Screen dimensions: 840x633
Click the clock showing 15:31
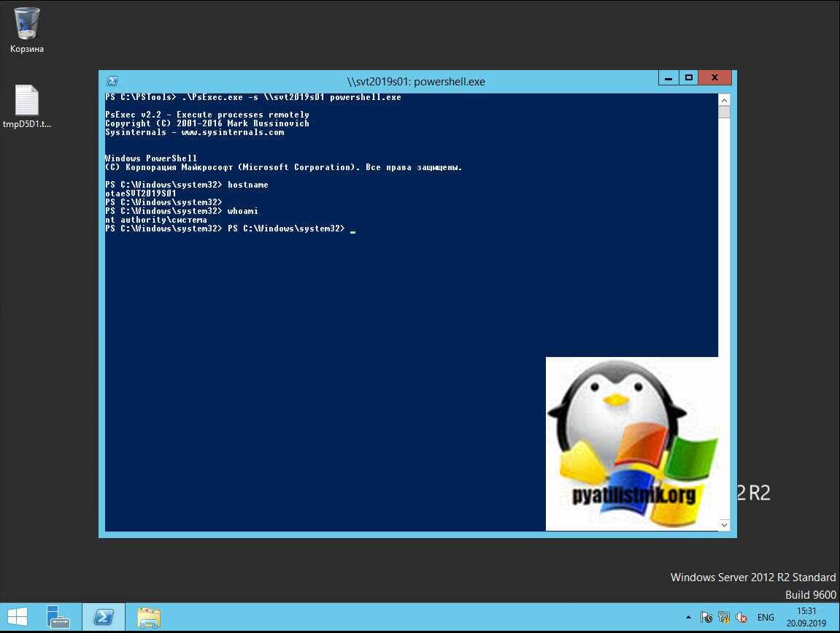[806, 618]
